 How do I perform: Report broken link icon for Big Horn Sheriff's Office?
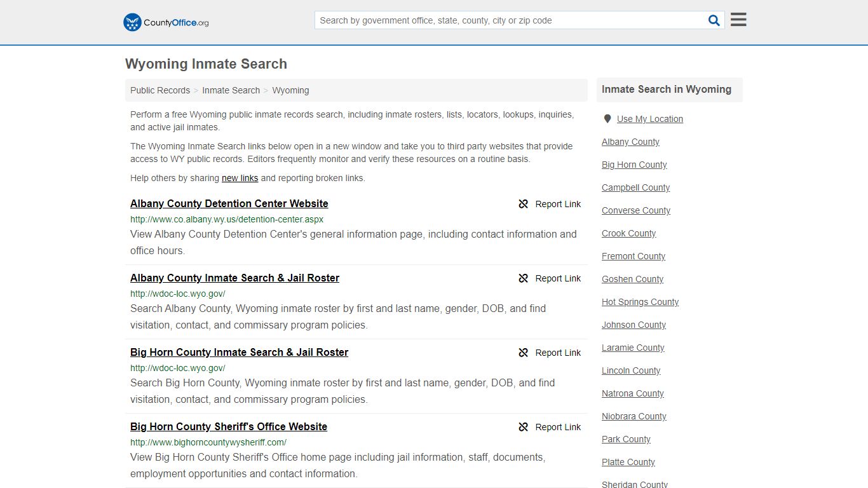click(x=524, y=427)
